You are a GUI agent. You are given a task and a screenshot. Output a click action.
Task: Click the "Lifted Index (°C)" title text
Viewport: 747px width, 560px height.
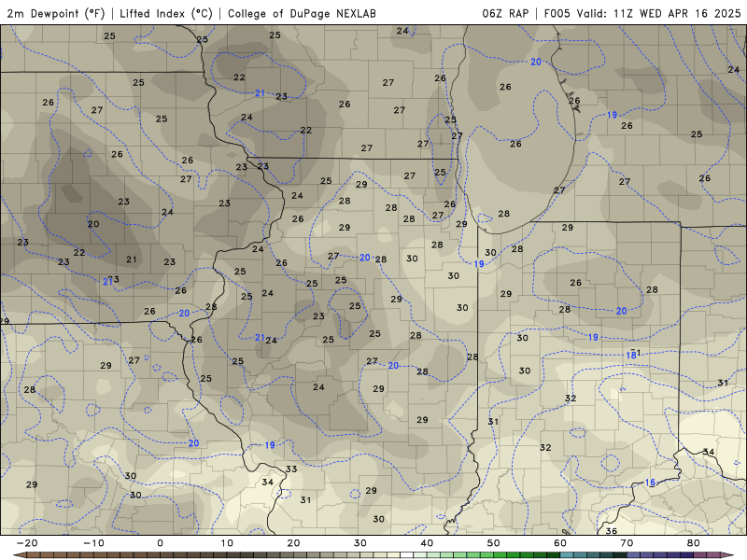166,13
